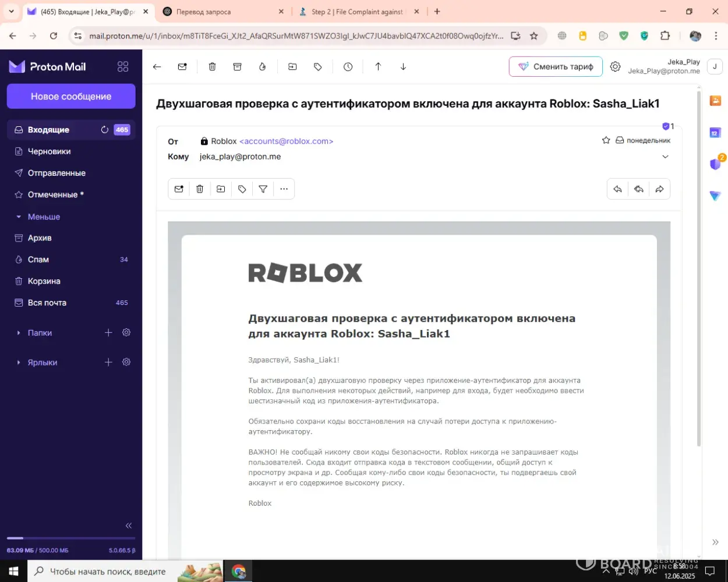Open the Спам folder

pos(38,260)
